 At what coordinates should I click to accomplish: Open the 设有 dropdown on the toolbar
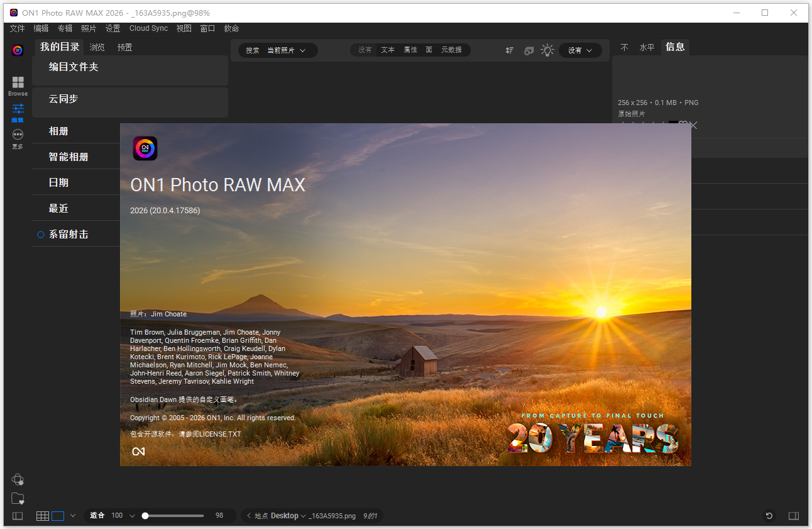[x=579, y=50]
